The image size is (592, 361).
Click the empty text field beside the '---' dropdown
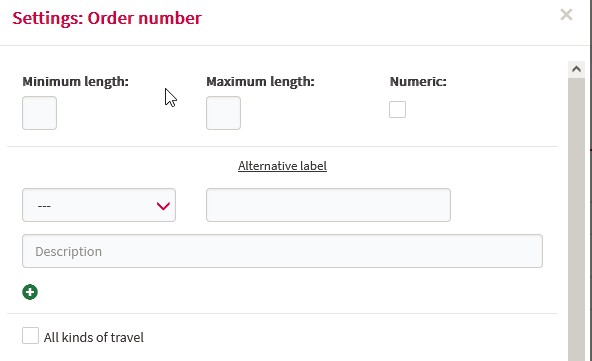click(x=328, y=205)
